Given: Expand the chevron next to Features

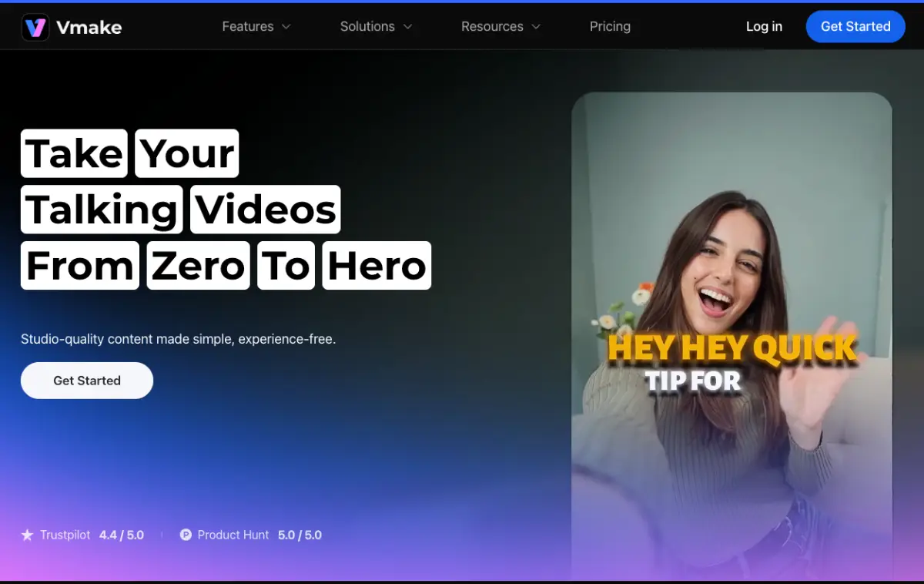Looking at the screenshot, I should [286, 27].
